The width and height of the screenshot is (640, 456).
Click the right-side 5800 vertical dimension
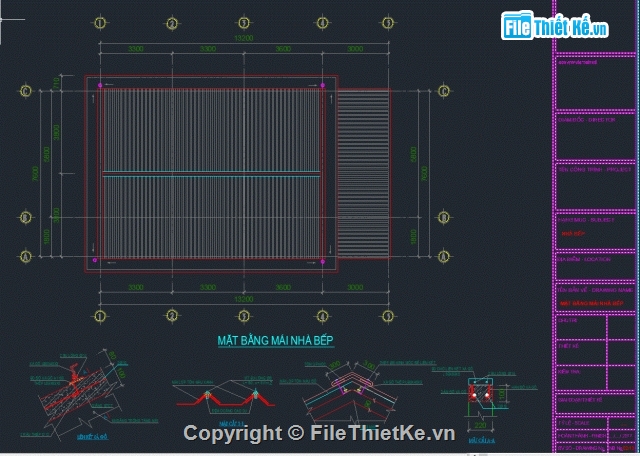tap(413, 154)
